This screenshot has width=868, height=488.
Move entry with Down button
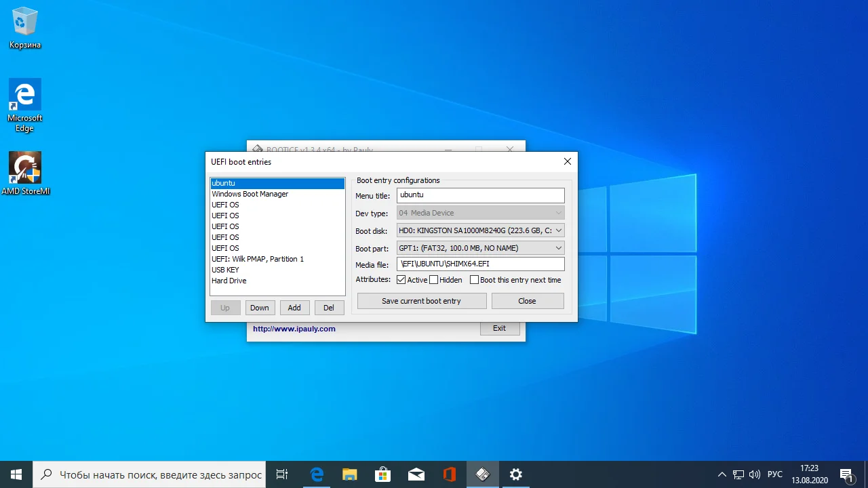tap(260, 308)
